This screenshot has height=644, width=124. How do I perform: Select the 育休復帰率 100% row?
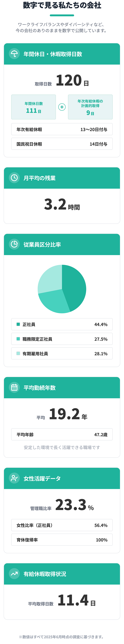(x=62, y=540)
